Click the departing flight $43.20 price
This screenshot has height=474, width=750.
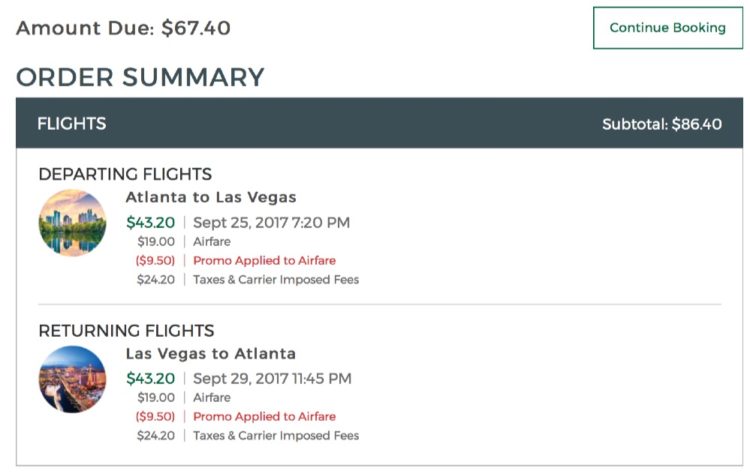click(150, 222)
